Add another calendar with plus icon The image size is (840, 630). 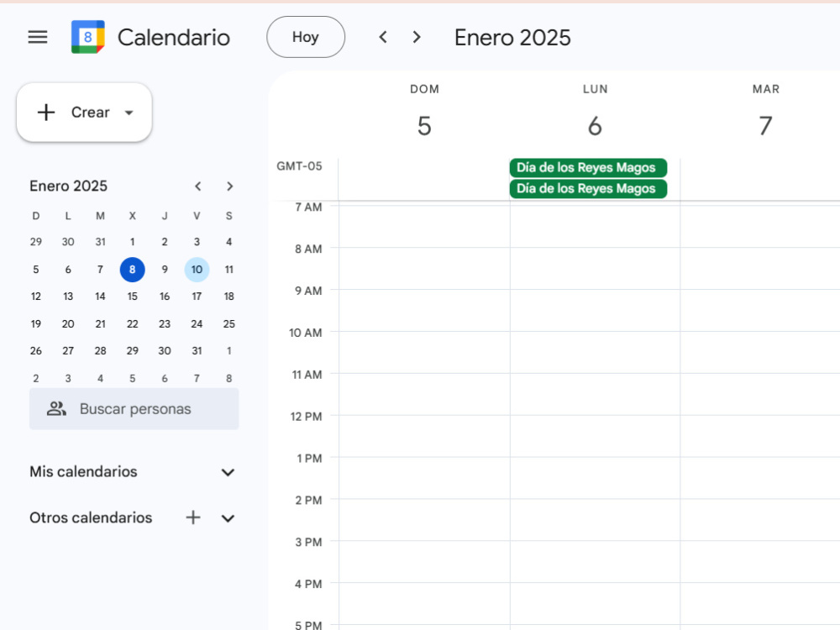tap(193, 517)
